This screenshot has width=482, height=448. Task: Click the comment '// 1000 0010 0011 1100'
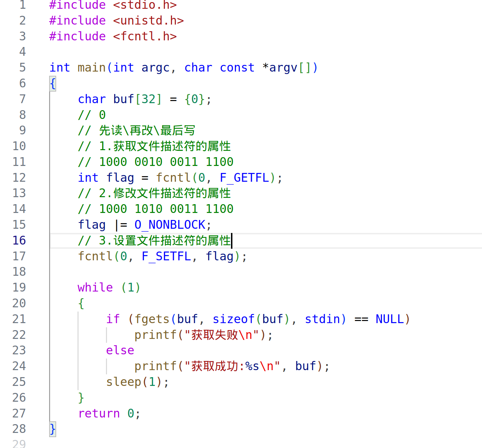pos(156,162)
